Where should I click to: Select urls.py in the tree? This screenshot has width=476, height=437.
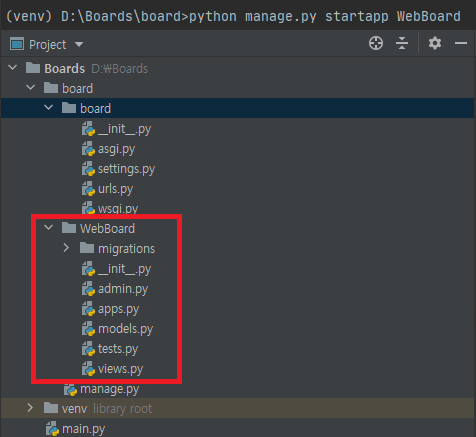click(x=115, y=189)
